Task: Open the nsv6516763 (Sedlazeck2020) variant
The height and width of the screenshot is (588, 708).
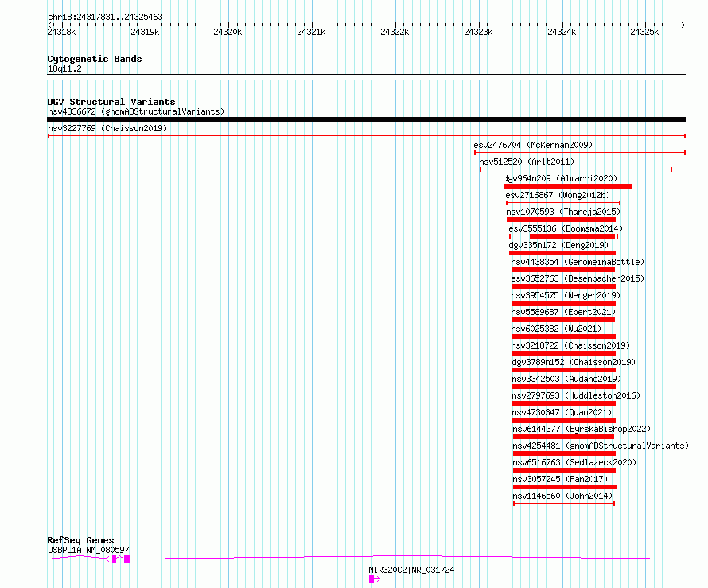Action: pos(574,462)
